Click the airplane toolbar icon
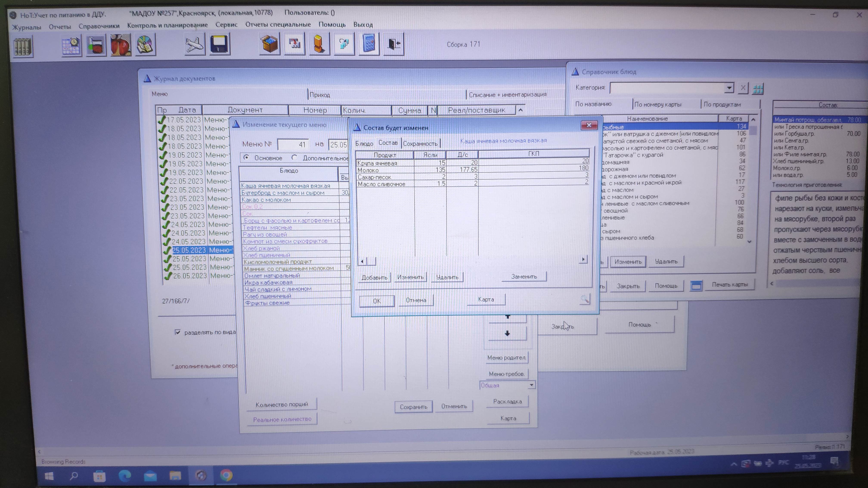868x488 pixels. coord(194,45)
